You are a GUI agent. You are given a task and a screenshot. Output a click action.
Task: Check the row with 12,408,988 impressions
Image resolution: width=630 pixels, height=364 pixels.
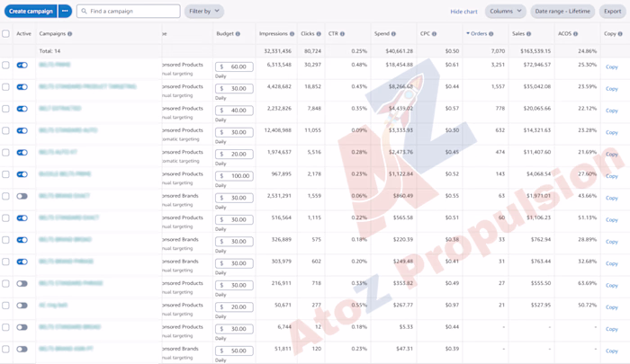(x=5, y=130)
